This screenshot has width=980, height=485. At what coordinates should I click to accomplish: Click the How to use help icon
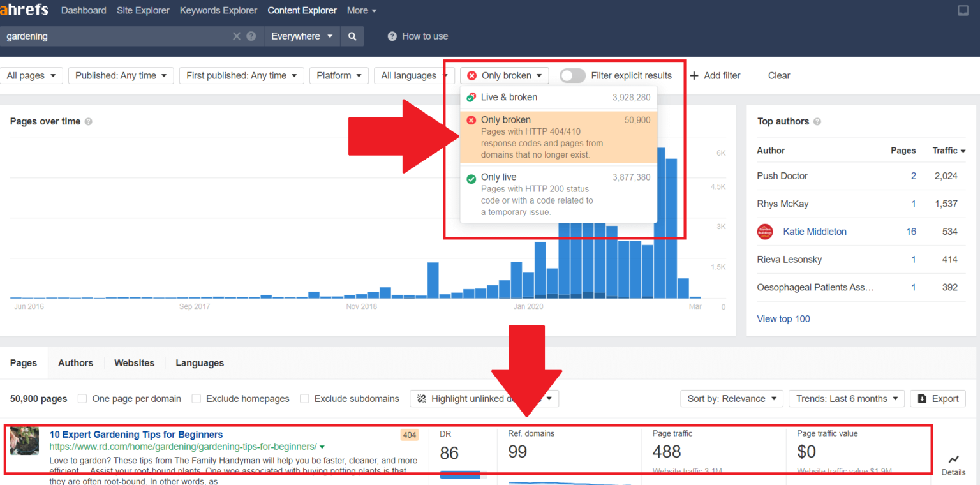[x=392, y=36]
